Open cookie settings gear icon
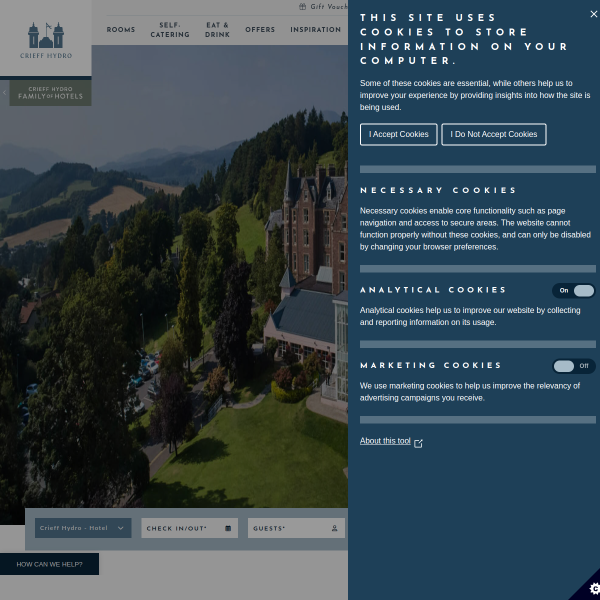600x600 pixels. tap(594, 588)
